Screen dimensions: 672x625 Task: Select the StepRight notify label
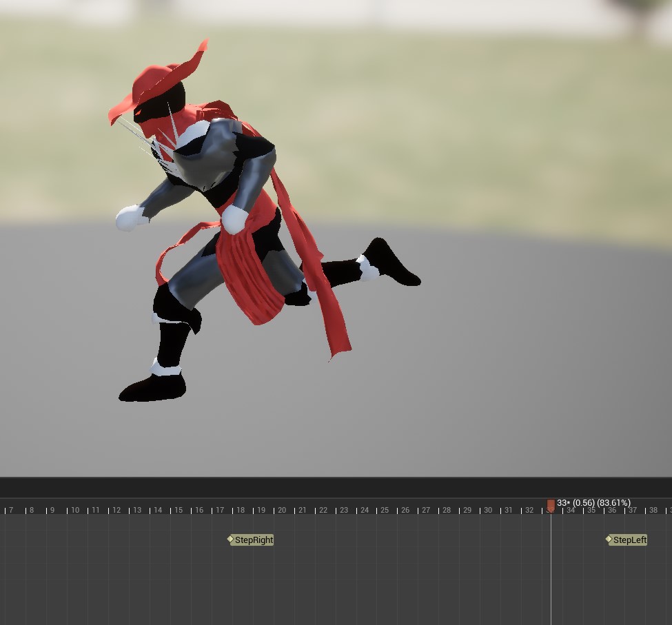[254, 540]
